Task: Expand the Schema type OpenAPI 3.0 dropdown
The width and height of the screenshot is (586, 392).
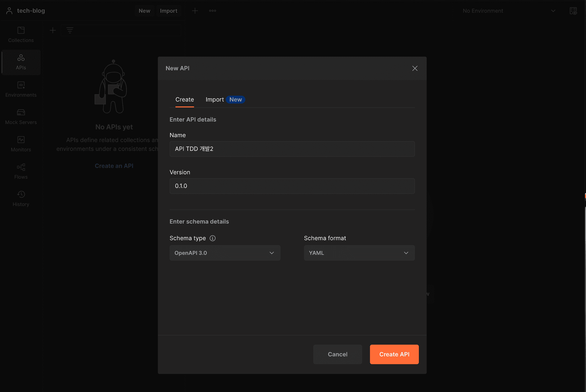Action: pyautogui.click(x=225, y=253)
